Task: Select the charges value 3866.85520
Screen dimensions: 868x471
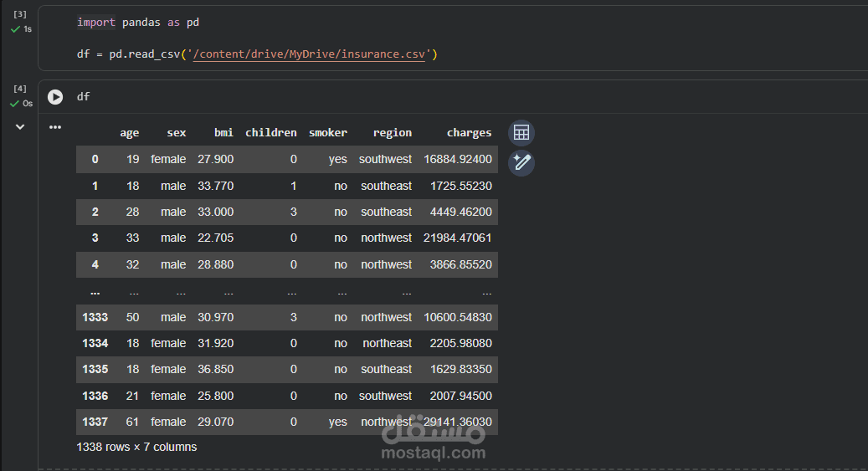Action: point(461,264)
